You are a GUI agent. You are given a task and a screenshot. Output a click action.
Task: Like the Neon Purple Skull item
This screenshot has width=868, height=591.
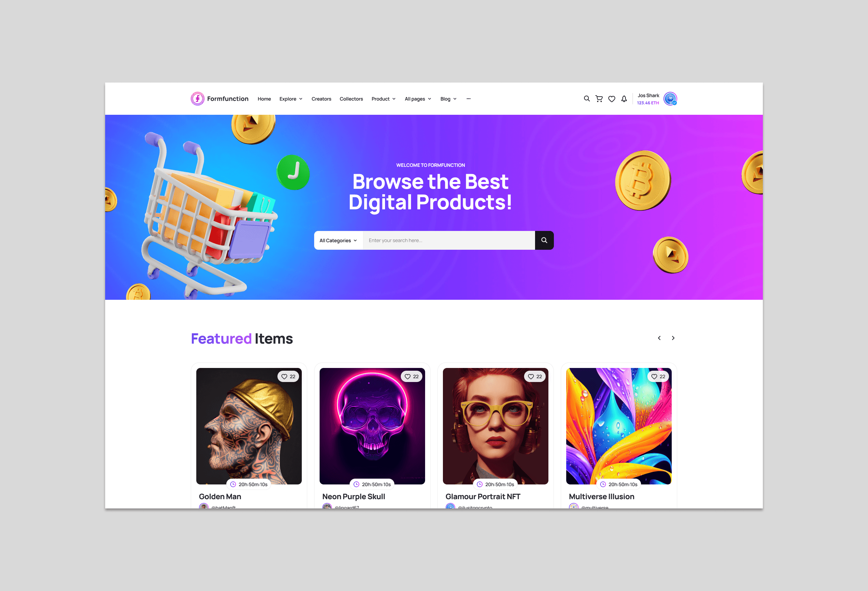(x=412, y=377)
